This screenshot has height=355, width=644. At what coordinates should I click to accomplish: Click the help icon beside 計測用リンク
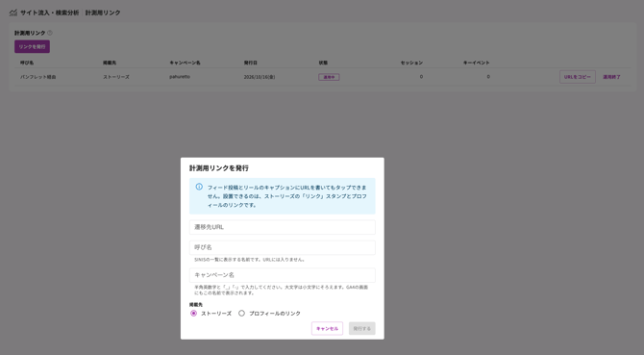[50, 33]
